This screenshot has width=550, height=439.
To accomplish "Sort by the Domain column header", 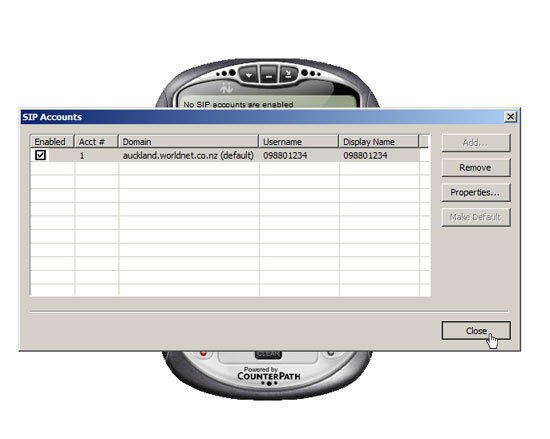I will coord(188,142).
